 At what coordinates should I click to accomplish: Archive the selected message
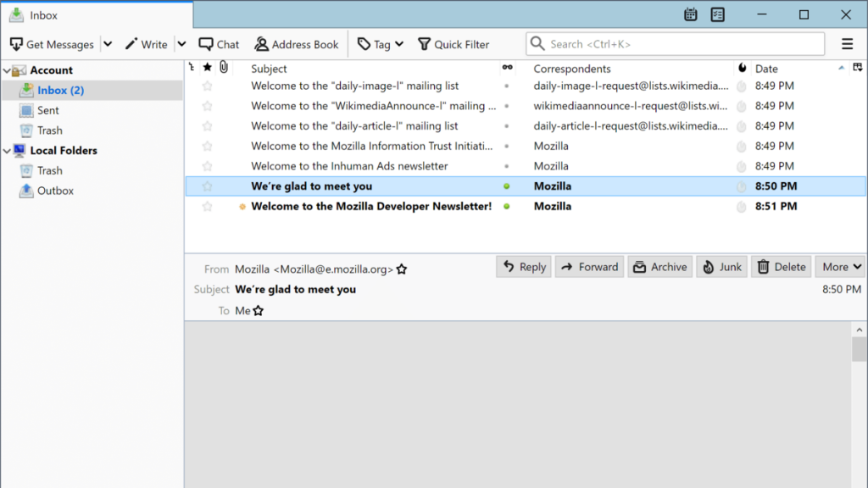(x=660, y=266)
